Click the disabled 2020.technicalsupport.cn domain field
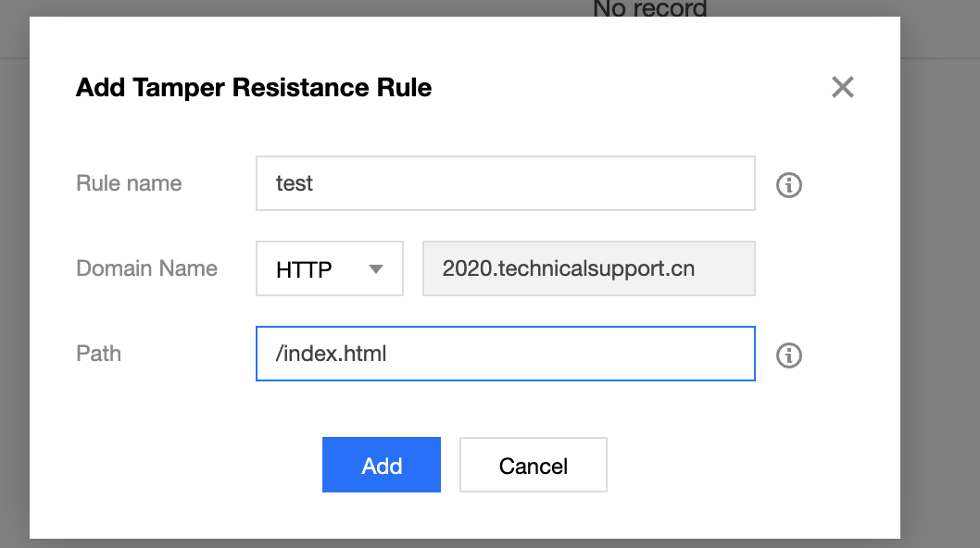Image resolution: width=980 pixels, height=548 pixels. (589, 268)
